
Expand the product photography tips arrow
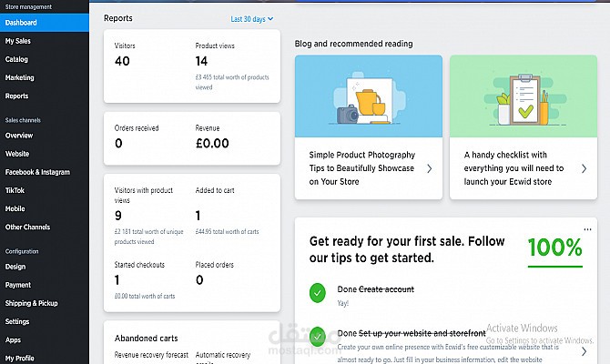[430, 168]
